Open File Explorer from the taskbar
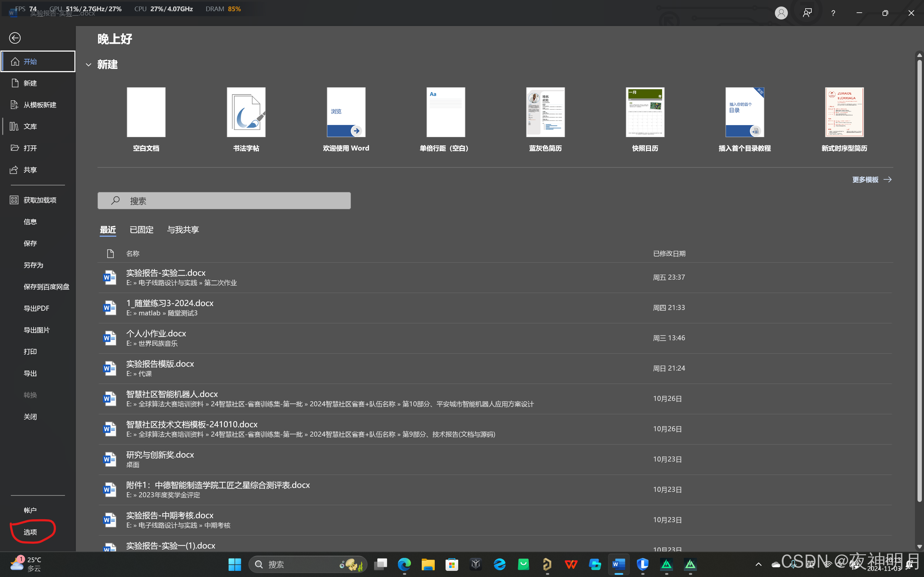This screenshot has width=924, height=577. coord(428,564)
